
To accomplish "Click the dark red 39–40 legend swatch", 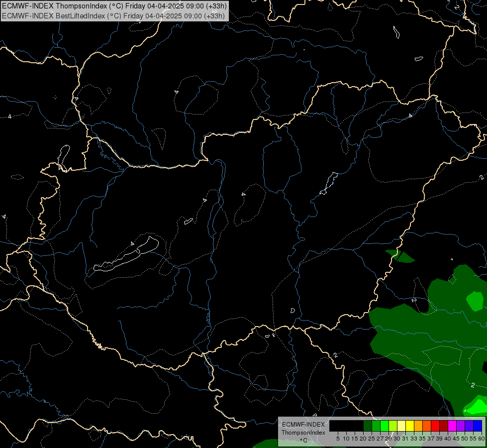I will click(444, 426).
